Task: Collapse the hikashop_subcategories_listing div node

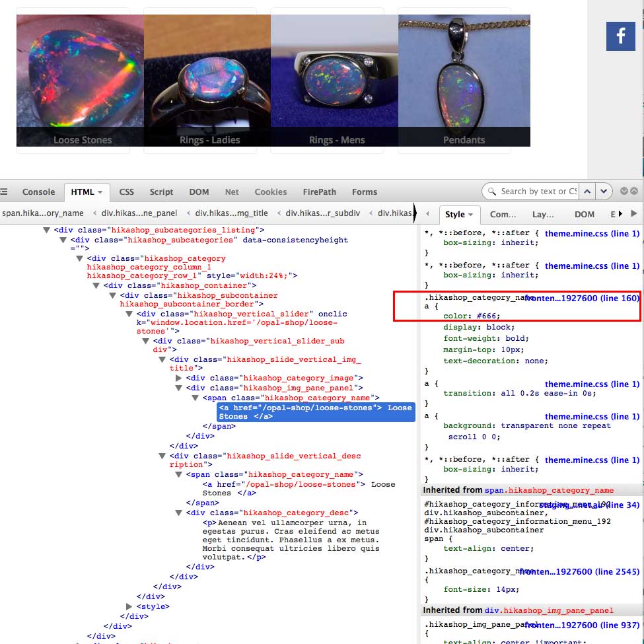Action: pos(46,230)
